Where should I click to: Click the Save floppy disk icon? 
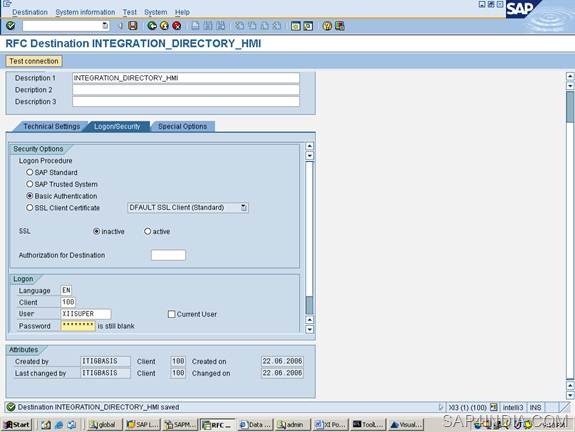[133, 26]
